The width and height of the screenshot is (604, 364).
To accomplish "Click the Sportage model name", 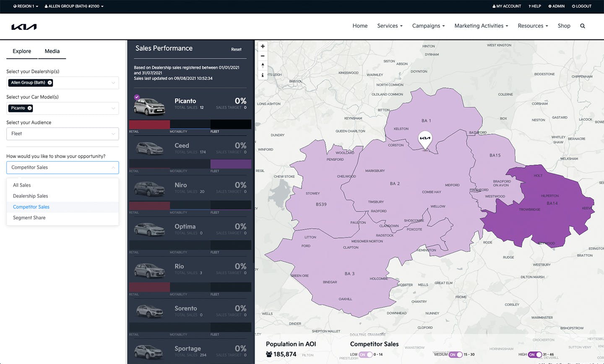I will [187, 349].
